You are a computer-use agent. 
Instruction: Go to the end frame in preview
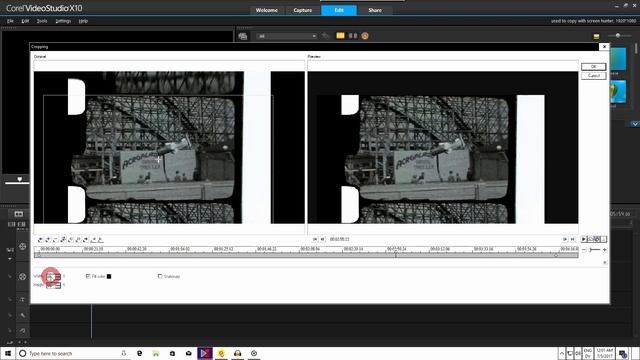572,239
